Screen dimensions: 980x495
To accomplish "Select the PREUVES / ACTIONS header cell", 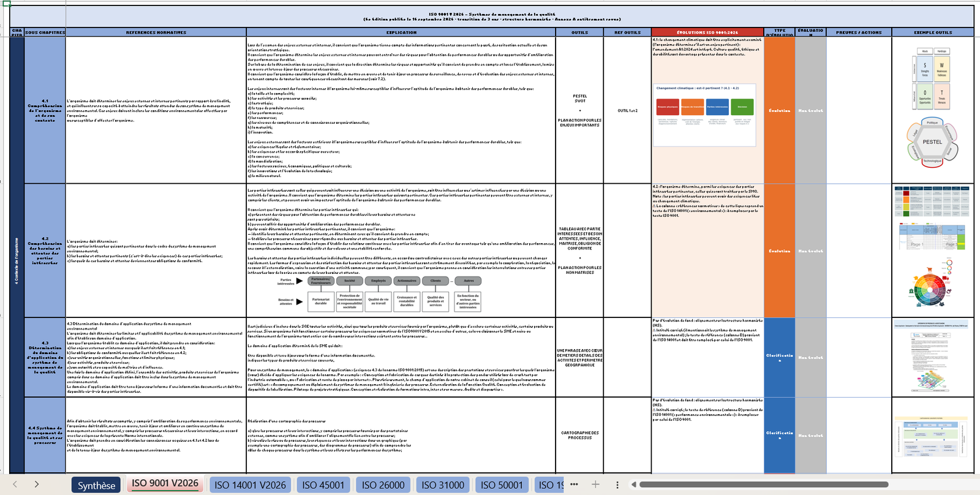I will tap(859, 32).
